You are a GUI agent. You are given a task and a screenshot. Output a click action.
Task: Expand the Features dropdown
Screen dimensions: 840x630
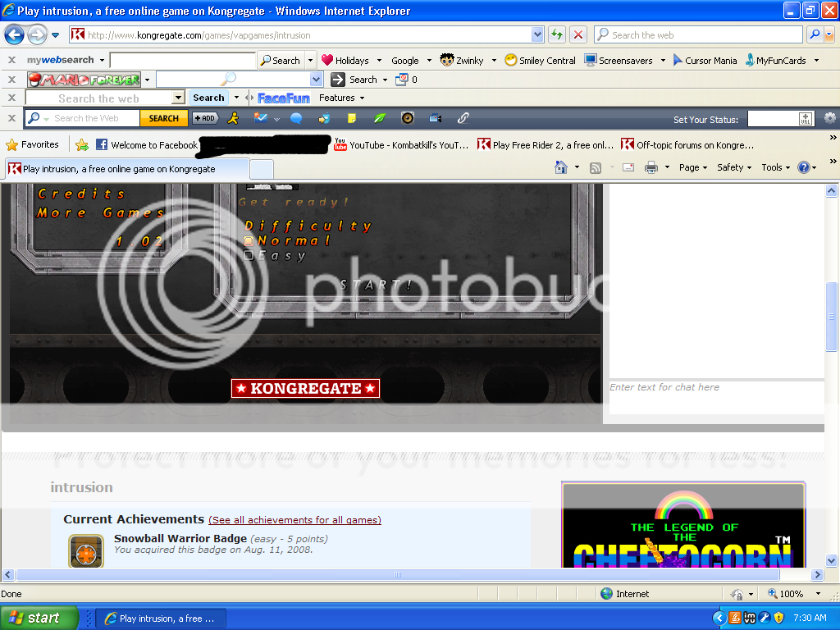362,98
